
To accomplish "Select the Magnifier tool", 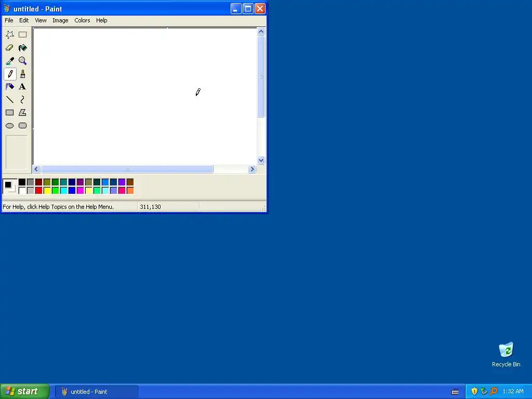I will click(x=23, y=61).
